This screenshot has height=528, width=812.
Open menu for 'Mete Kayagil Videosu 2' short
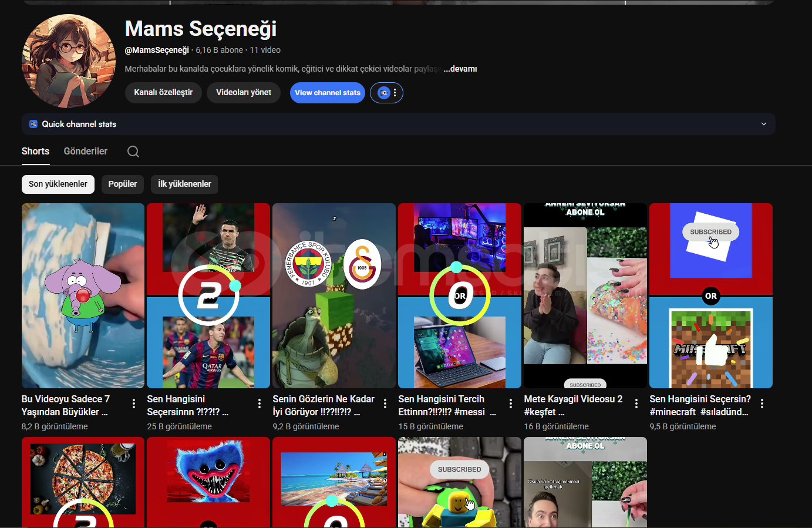tap(636, 403)
